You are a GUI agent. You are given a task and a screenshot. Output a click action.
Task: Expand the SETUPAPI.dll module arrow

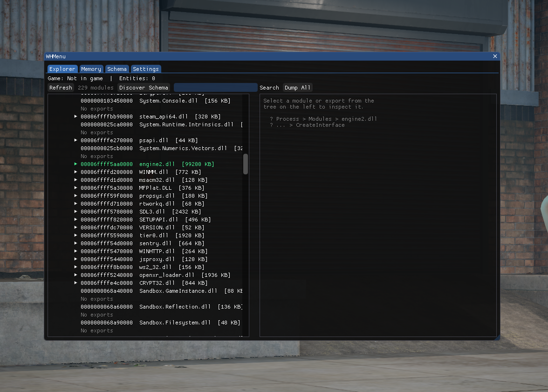click(76, 220)
